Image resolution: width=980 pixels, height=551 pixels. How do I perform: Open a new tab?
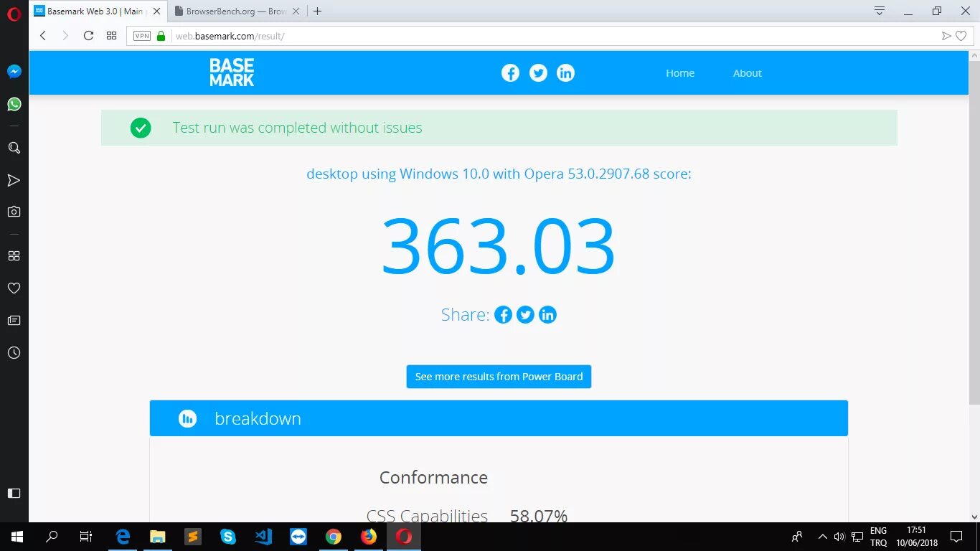tap(318, 11)
